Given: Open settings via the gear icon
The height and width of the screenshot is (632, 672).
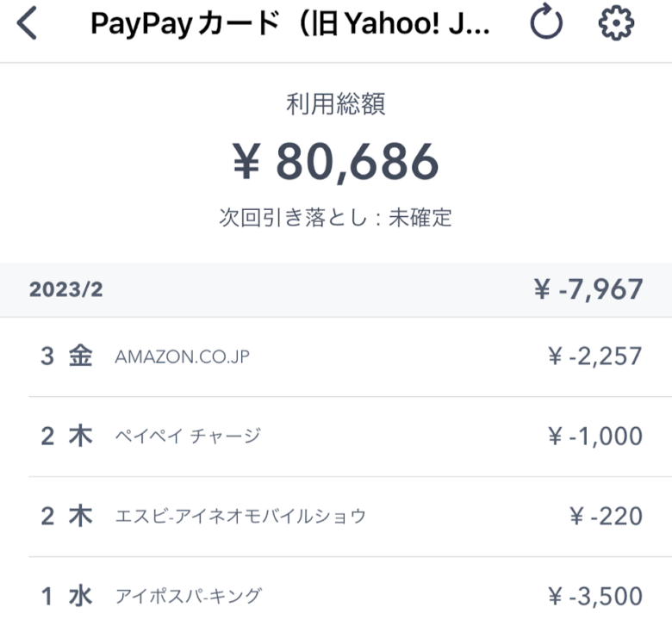Looking at the screenshot, I should [x=616, y=23].
